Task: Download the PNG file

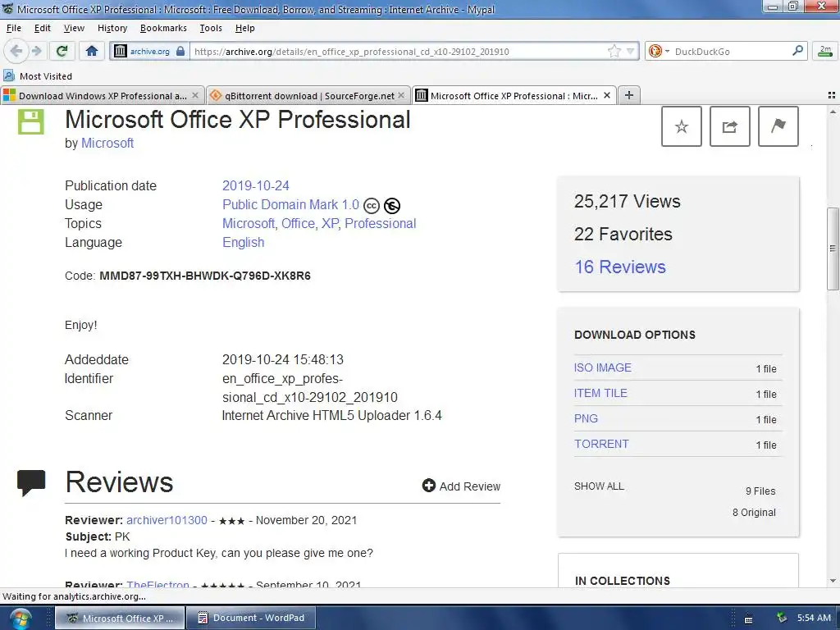Action: 586,418
